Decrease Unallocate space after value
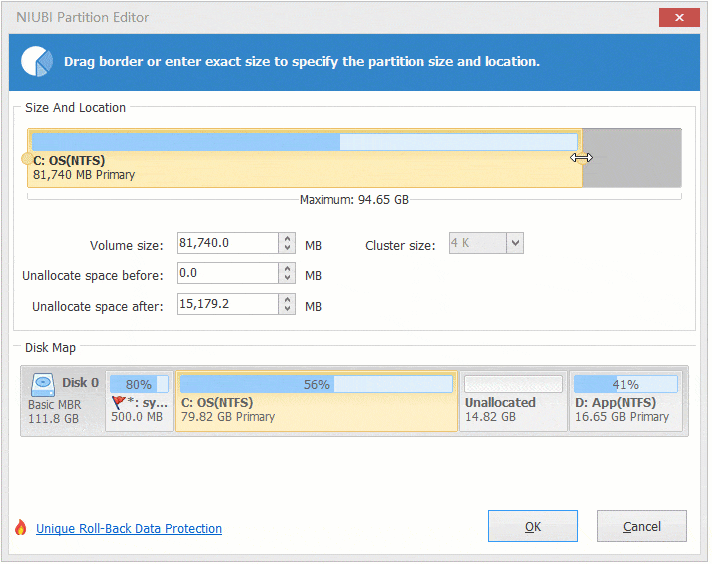 click(x=287, y=309)
